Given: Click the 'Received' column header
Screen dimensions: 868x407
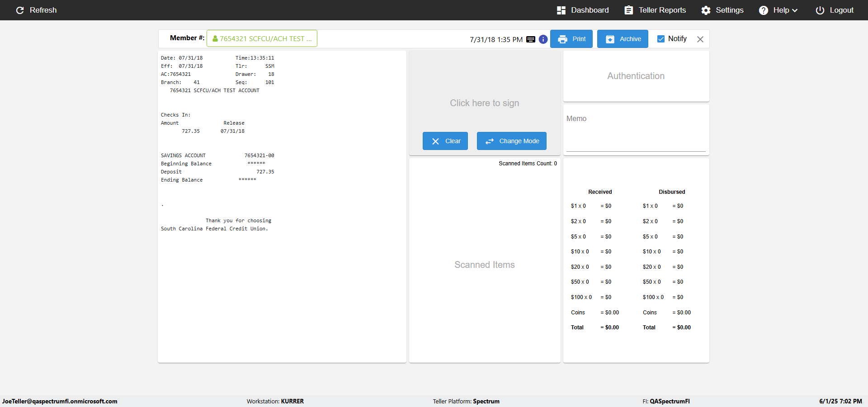Looking at the screenshot, I should tap(600, 192).
